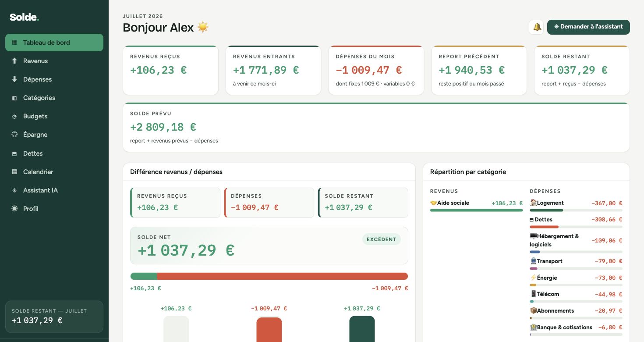Click the Revenus reçus summary card

[170, 70]
